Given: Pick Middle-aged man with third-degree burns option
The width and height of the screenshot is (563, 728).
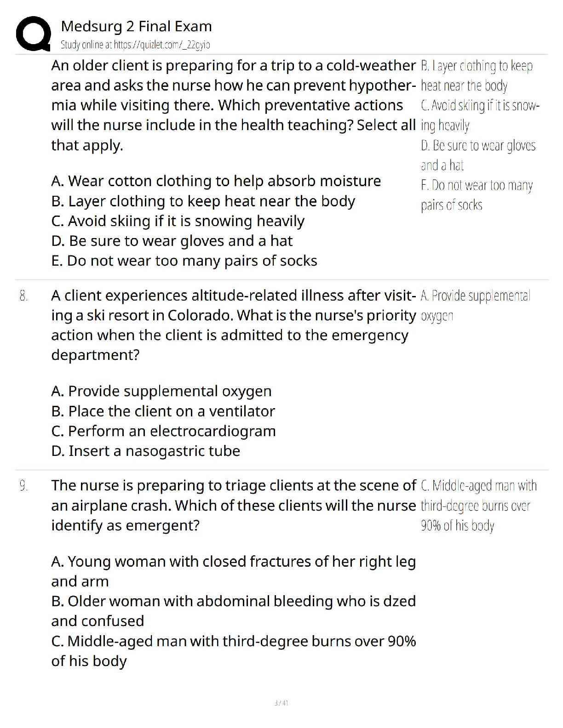Looking at the screenshot, I should click(x=233, y=641).
